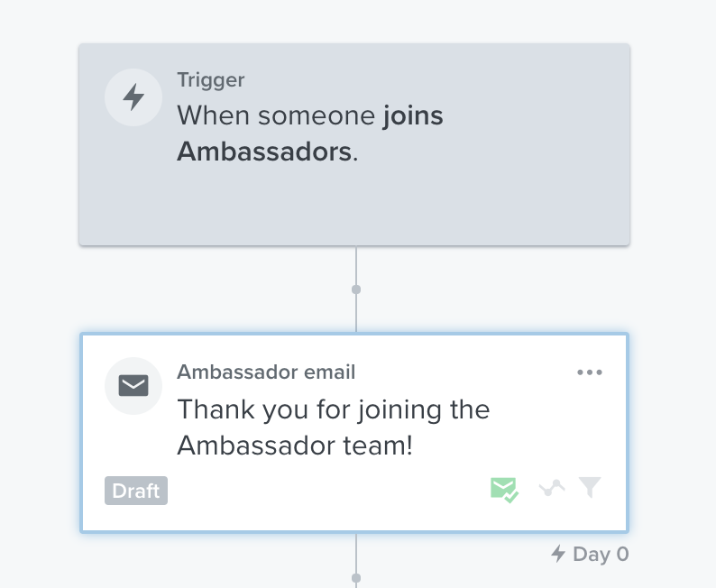Viewport: 716px width, 588px height.
Task: Click the connector dot below the email card
Action: click(356, 578)
